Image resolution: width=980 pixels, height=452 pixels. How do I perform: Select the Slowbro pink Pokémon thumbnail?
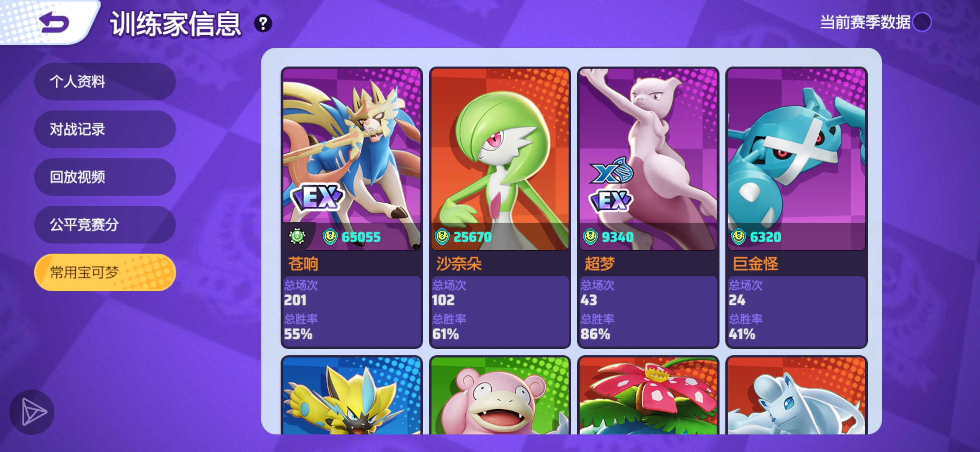pos(500,395)
